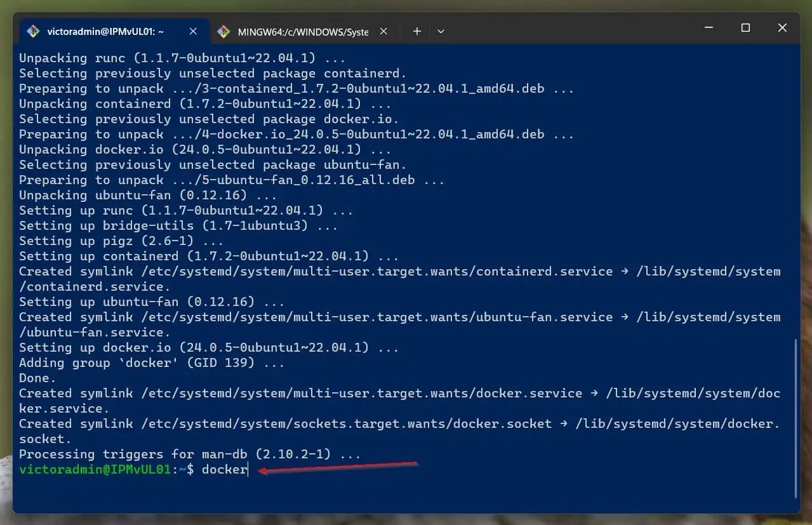Click line 'Setting up docker.io (24.0.5-0ubuntu1~22.04.1)'
Viewport: 812px width, 525px height.
(x=209, y=348)
